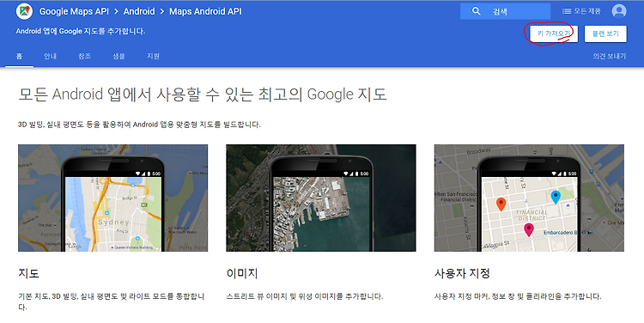This screenshot has width=644, height=323.
Task: Click the Google Maps logo icon
Action: coord(24,11)
